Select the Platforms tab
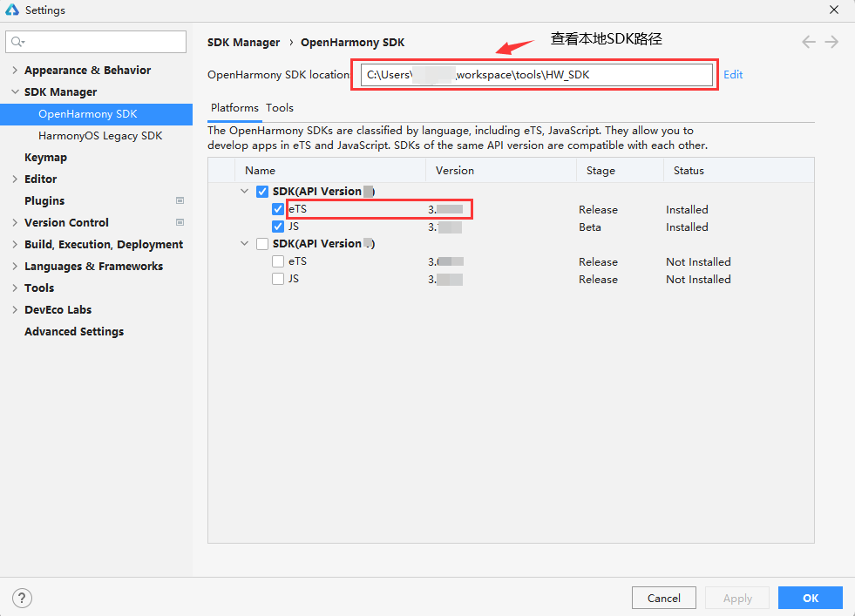Viewport: 855px width, 616px height. point(234,108)
